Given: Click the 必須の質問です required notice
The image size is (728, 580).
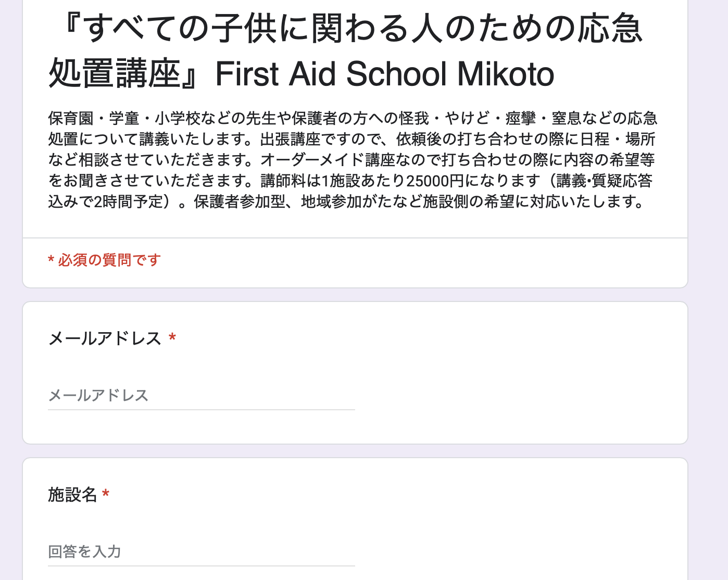Looking at the screenshot, I should (109, 260).
